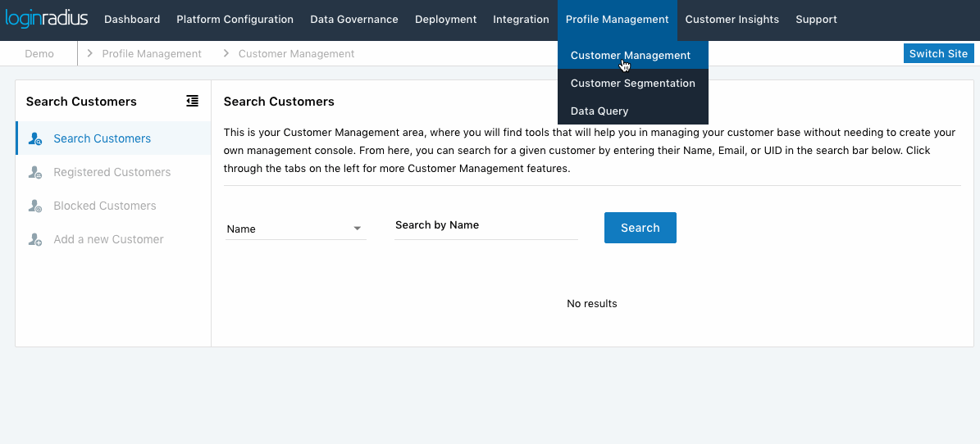Open the Name search-type dropdown
This screenshot has height=444, width=980.
[x=294, y=229]
